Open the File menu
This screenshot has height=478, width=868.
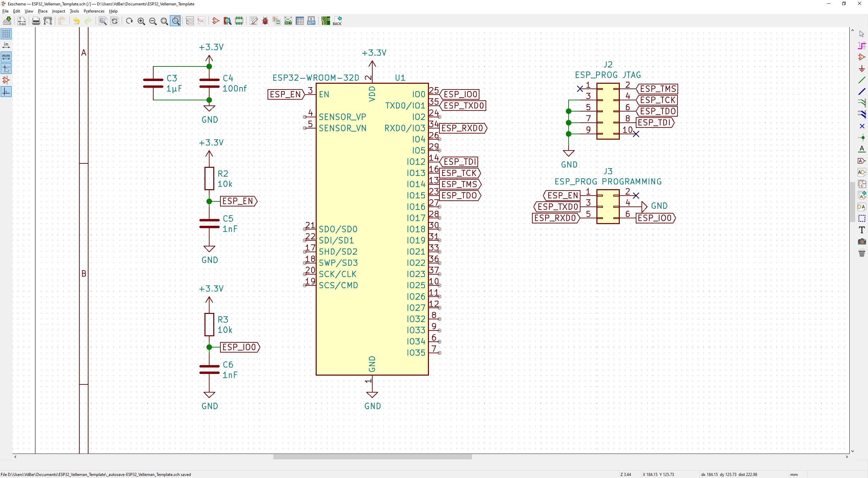coord(5,11)
